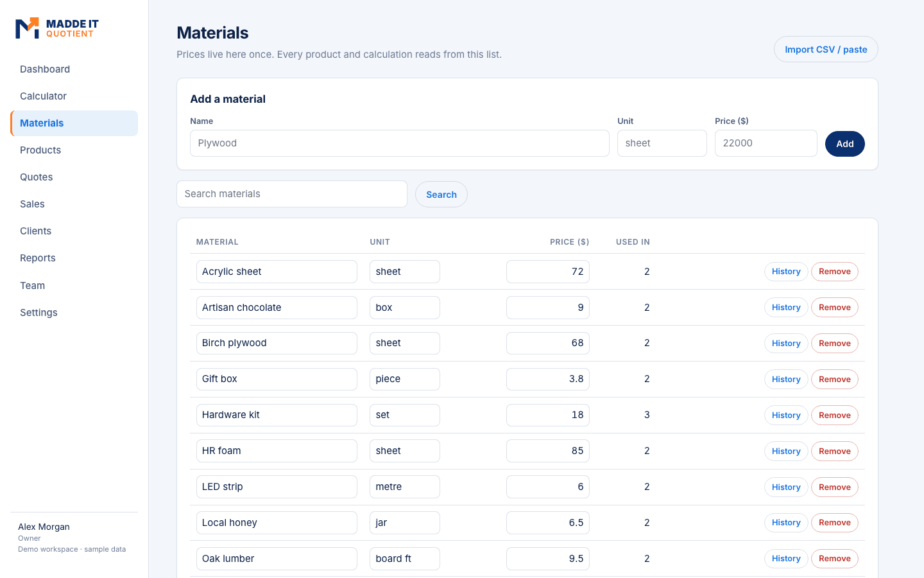Viewport: 924px width, 578px height.
Task: Open the Sales page
Action: [x=74, y=204]
